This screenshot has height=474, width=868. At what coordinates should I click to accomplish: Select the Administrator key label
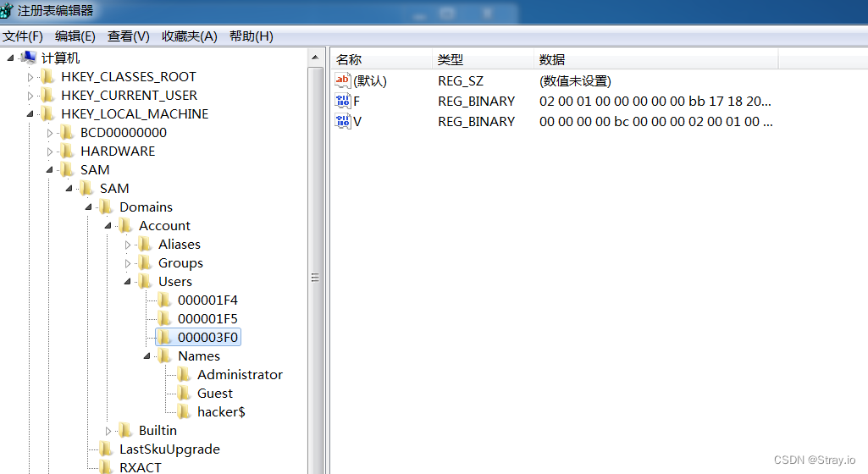tap(240, 374)
